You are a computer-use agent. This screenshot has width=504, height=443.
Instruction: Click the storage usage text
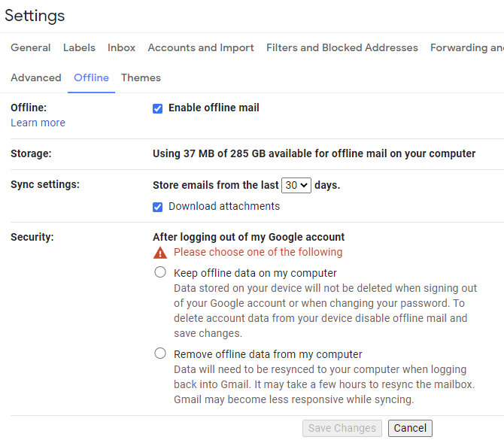[x=314, y=153]
